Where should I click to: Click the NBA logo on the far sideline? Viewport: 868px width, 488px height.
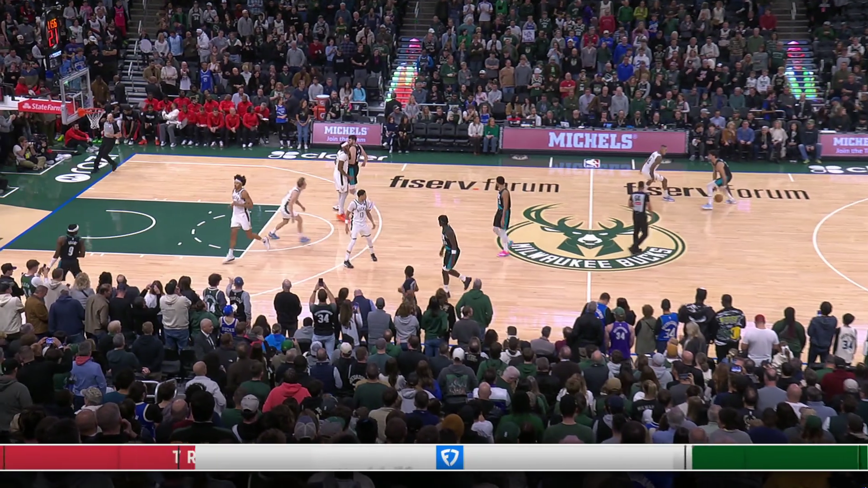tap(591, 163)
